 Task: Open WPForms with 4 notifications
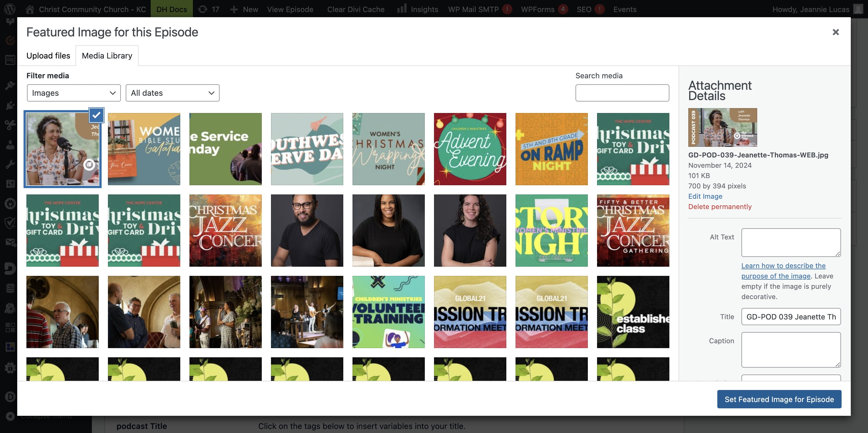[x=544, y=9]
